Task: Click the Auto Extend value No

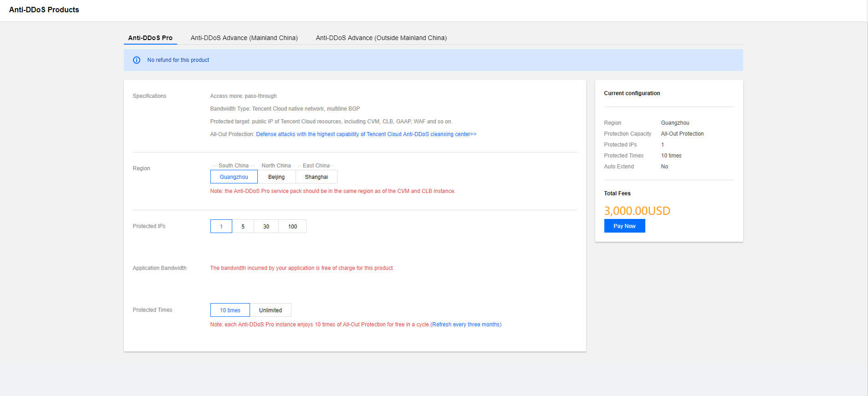Action: (x=664, y=167)
